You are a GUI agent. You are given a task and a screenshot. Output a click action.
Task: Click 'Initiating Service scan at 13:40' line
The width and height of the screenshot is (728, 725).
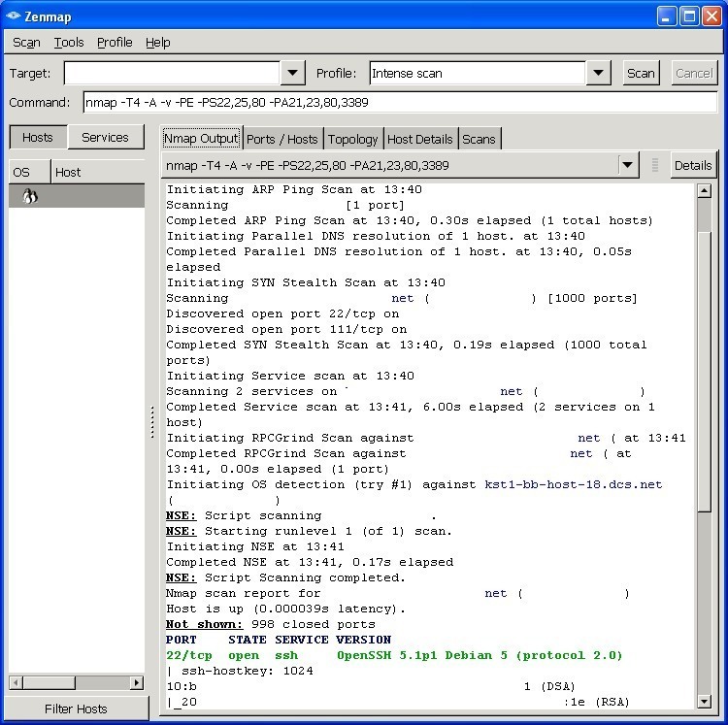pyautogui.click(x=290, y=376)
